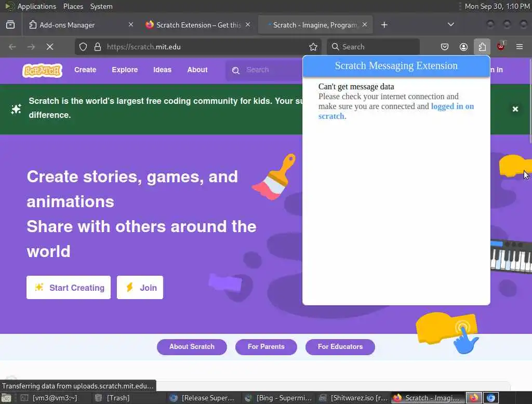Expand the list all tabs chevron
Viewport: 532px width, 404px height.
(x=450, y=24)
